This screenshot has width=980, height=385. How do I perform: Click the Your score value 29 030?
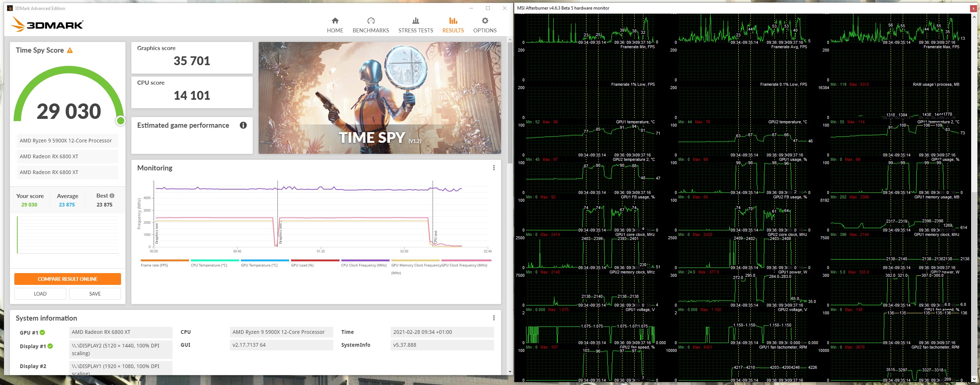click(x=29, y=205)
